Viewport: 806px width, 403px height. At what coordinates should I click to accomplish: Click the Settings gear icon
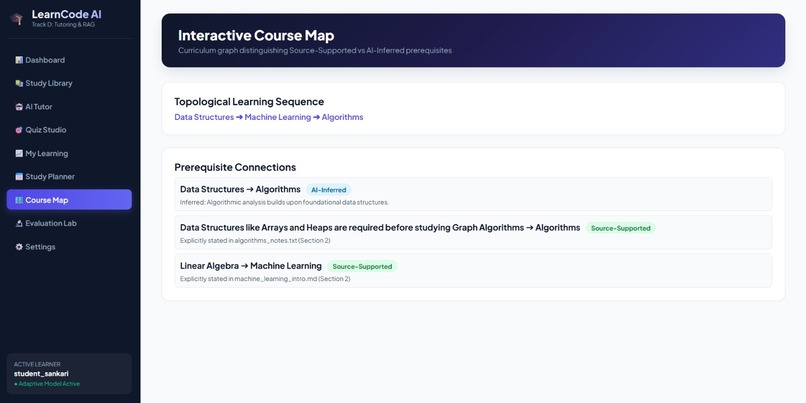click(19, 247)
